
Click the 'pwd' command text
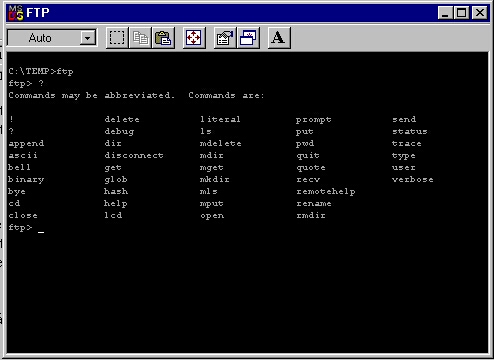[x=305, y=144]
